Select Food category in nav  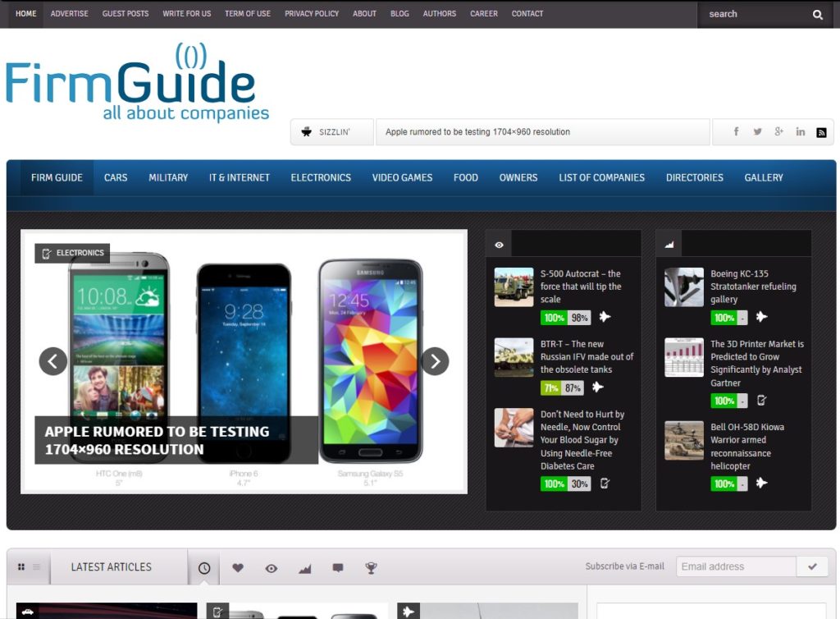(x=466, y=177)
